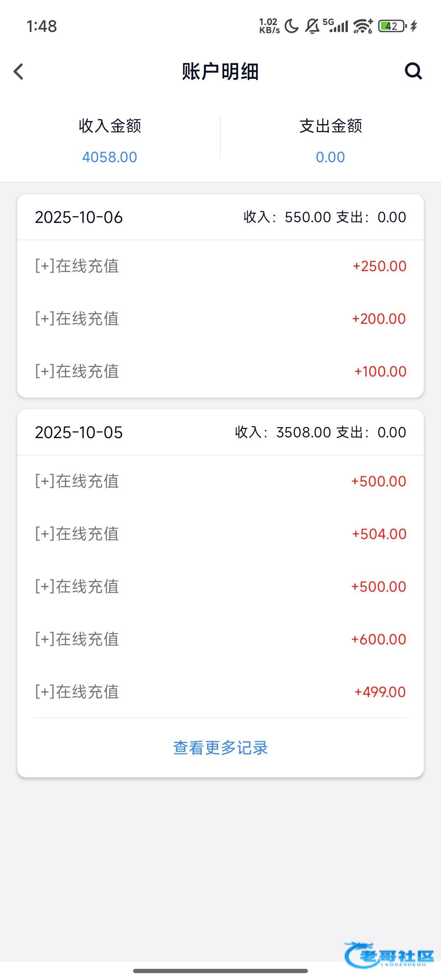The height and width of the screenshot is (980, 441).
Task: Tap the 5G signal strength icon
Action: pos(336,26)
